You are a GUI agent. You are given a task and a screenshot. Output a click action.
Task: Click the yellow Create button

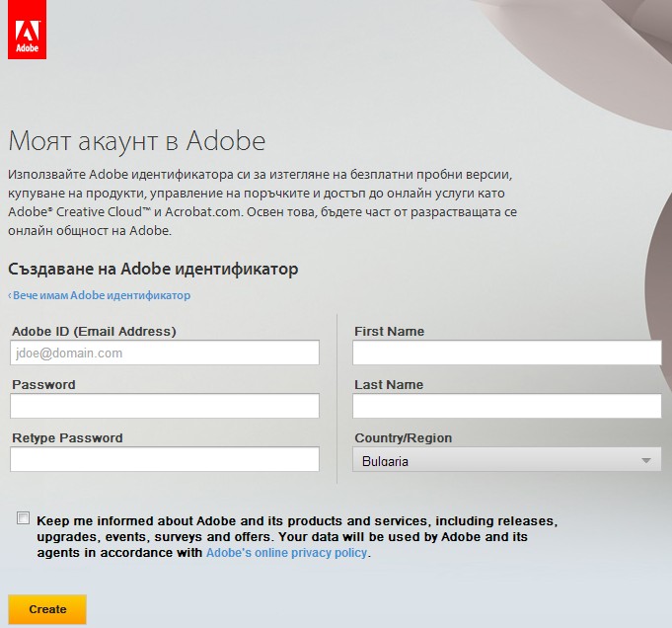tap(47, 609)
